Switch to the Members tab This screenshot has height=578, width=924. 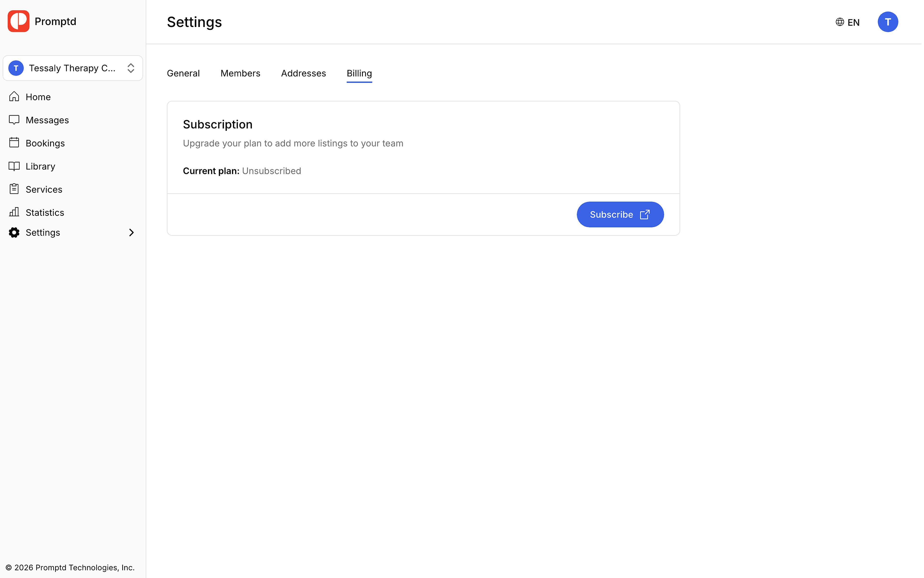click(x=241, y=73)
